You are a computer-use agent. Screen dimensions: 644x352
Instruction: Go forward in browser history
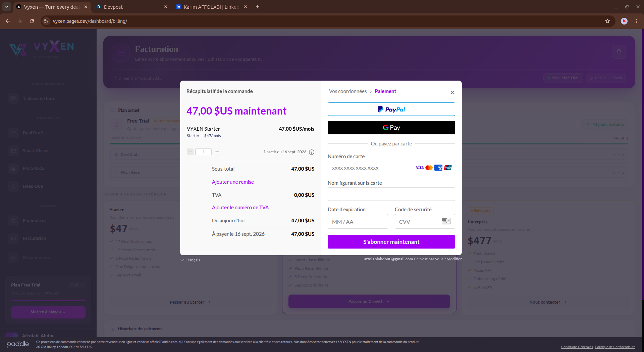(x=20, y=21)
